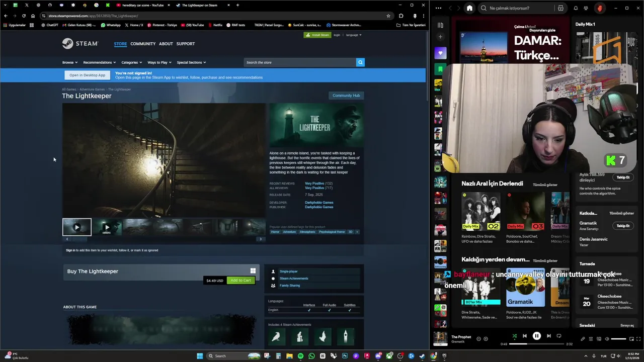This screenshot has width=644, height=362.
Task: Open Spotify notifications bell
Action: click(x=576, y=8)
